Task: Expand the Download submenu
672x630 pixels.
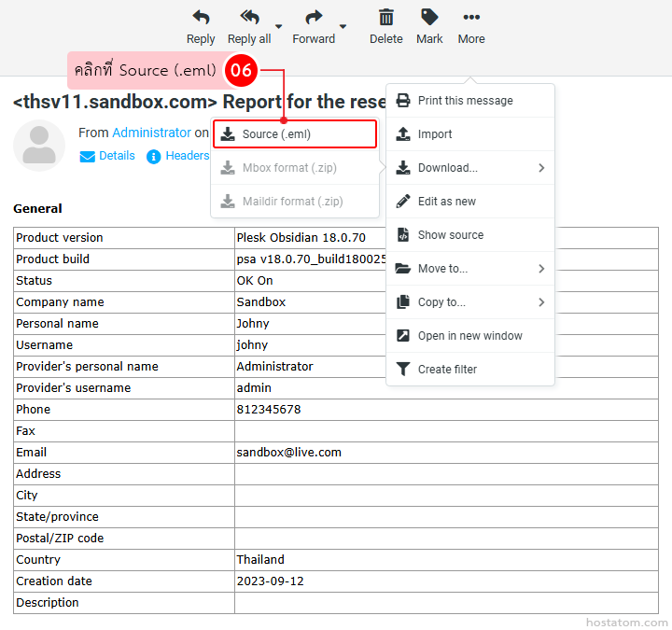Action: pyautogui.click(x=470, y=168)
